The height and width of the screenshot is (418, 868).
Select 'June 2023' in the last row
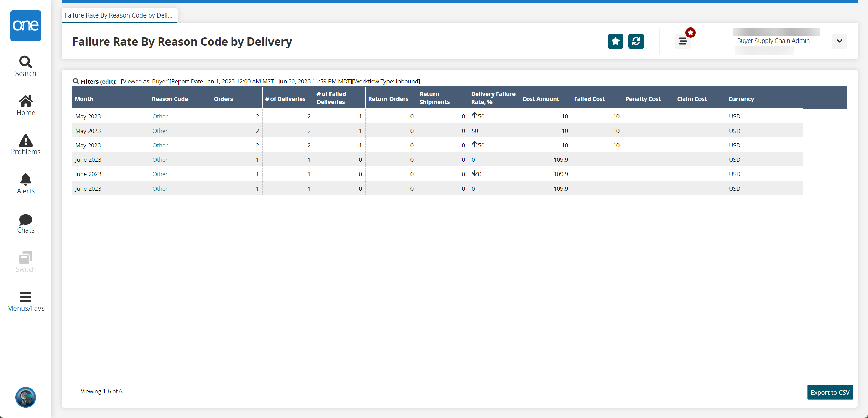click(88, 189)
